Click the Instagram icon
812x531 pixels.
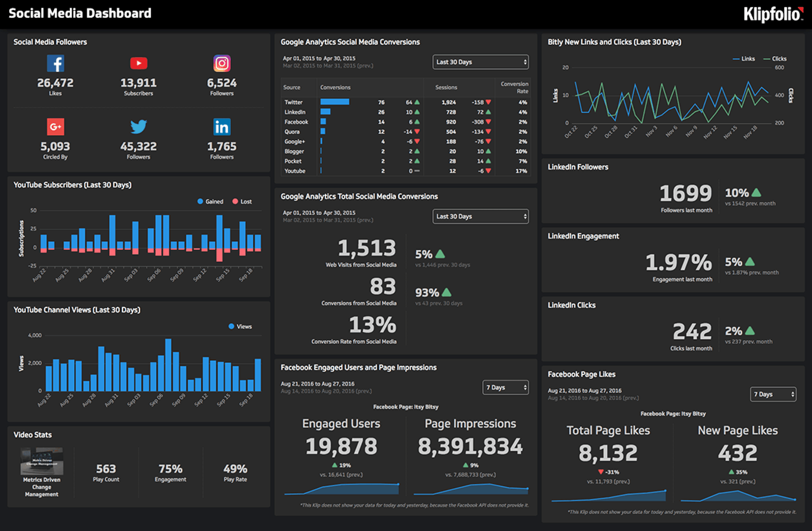[222, 63]
